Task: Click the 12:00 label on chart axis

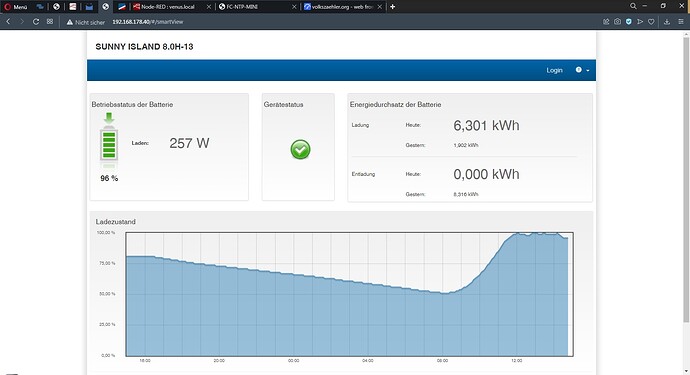Action: [x=517, y=360]
